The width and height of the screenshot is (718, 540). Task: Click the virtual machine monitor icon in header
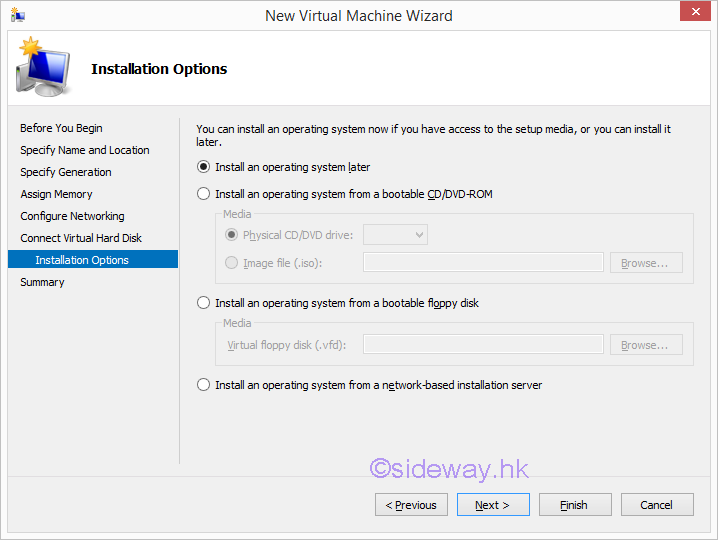point(43,69)
